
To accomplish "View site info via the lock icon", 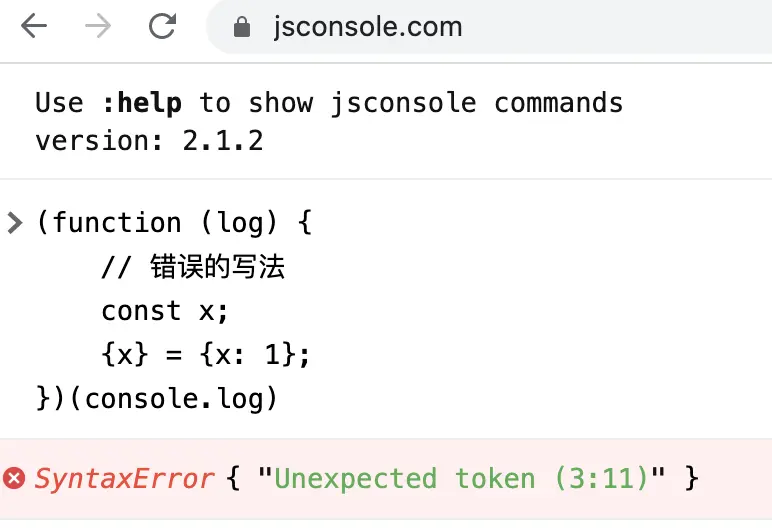I will click(242, 27).
